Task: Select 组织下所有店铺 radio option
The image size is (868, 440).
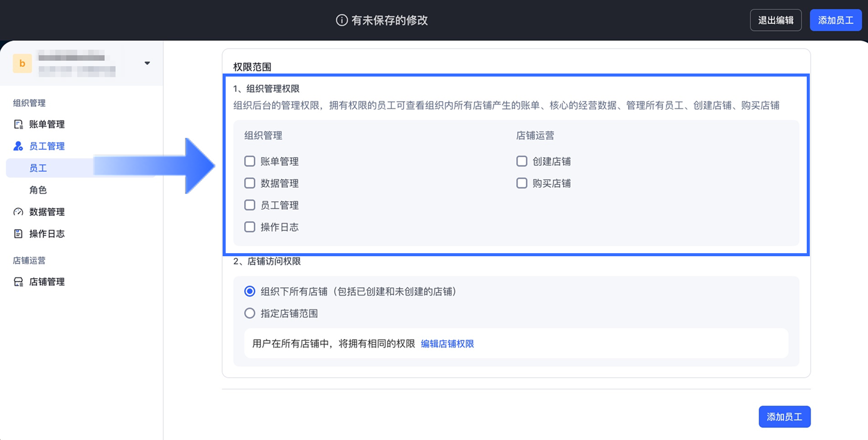Action: coord(250,291)
